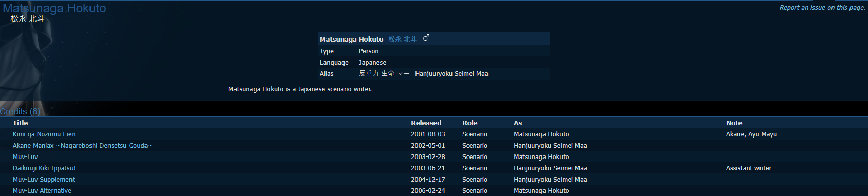
Task: Click the Note column header
Action: [734, 123]
